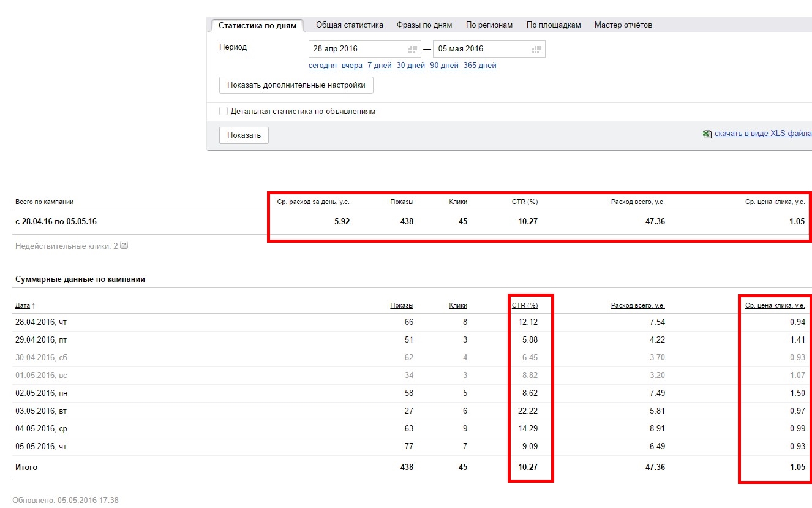
Task: Click the end date field 05 мая 2016
Action: coord(489,49)
